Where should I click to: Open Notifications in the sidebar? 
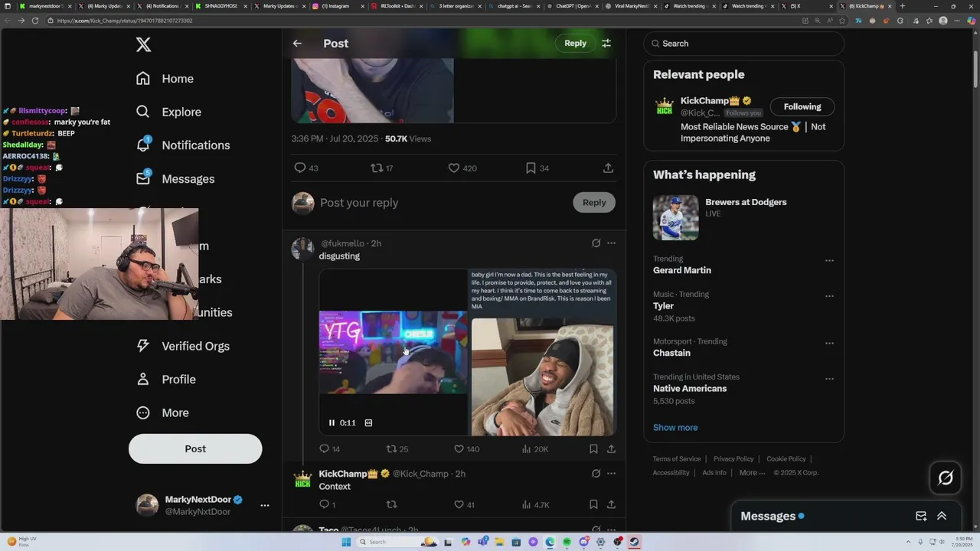pos(182,145)
